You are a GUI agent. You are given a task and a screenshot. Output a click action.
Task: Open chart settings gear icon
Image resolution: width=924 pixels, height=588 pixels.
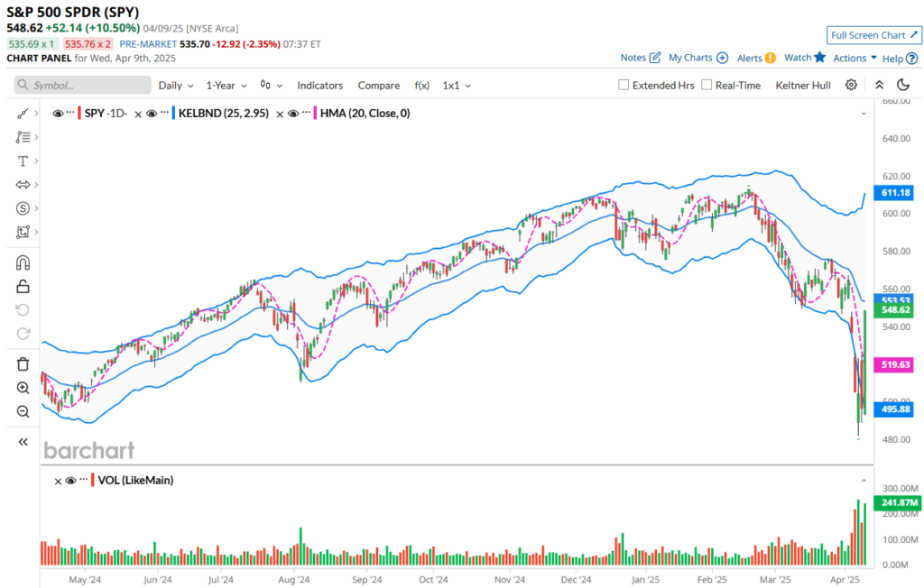[x=851, y=85]
